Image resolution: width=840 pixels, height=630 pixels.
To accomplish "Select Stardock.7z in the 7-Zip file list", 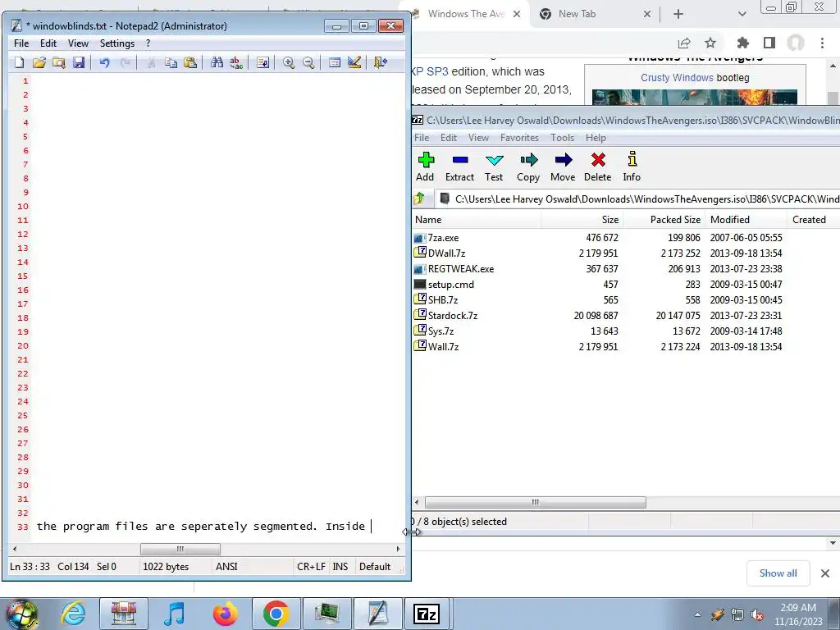I will click(453, 316).
